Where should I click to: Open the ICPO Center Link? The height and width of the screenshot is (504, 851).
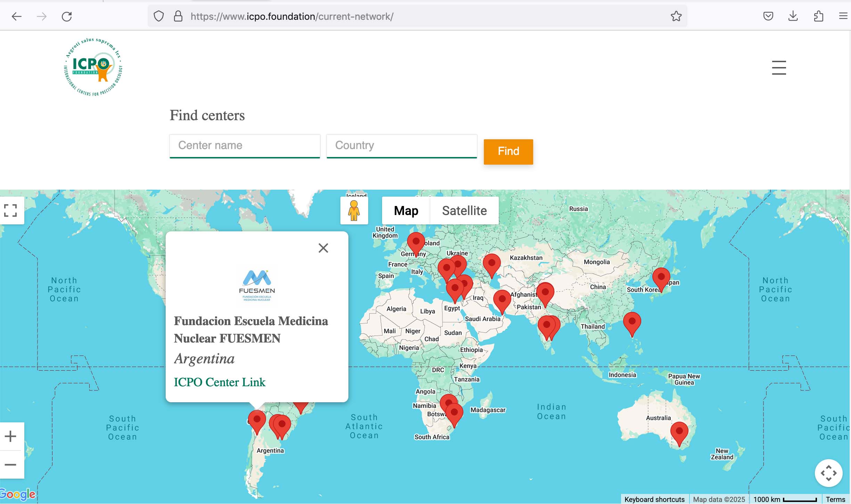point(219,382)
